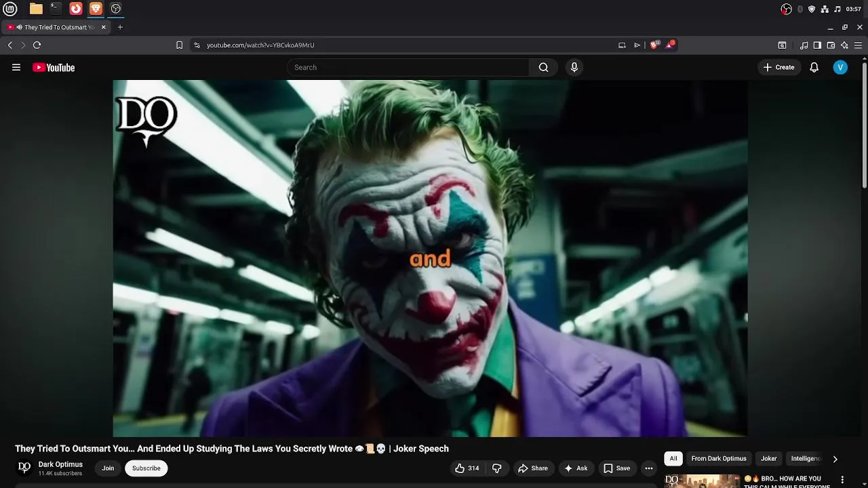Viewport: 868px width, 488px height.
Task: Click the YouTube URL address bar
Action: (x=407, y=45)
